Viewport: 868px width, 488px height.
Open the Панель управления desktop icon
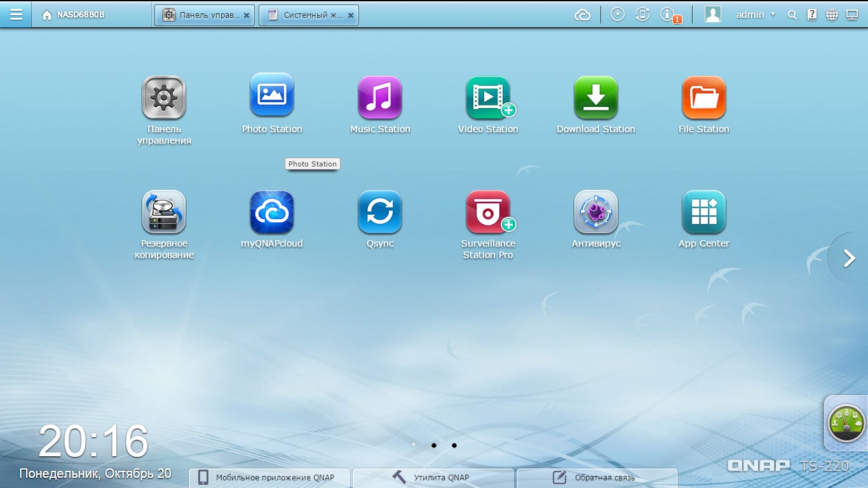164,98
